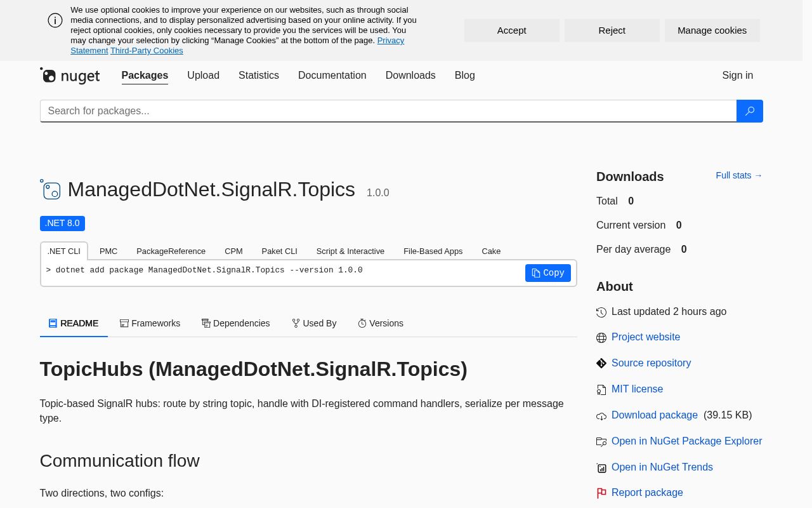Copy the dotnet add package command
This screenshot has width=812, height=508.
(x=548, y=273)
